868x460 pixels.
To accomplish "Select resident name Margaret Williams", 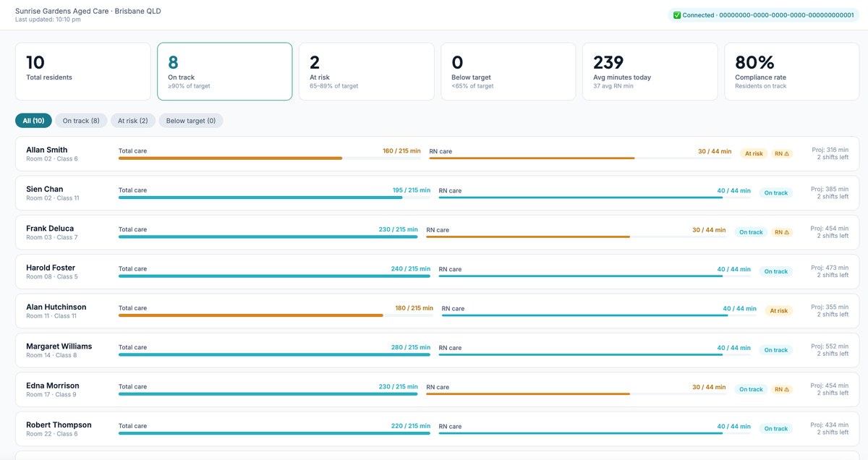I will tap(59, 346).
